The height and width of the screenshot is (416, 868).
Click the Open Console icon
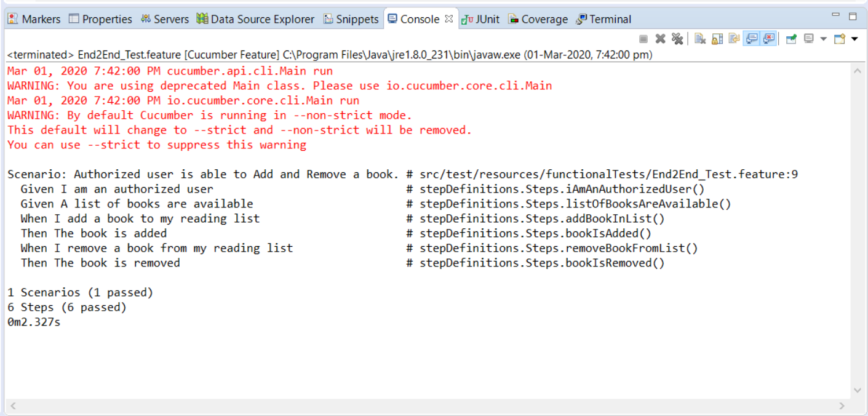(x=840, y=39)
